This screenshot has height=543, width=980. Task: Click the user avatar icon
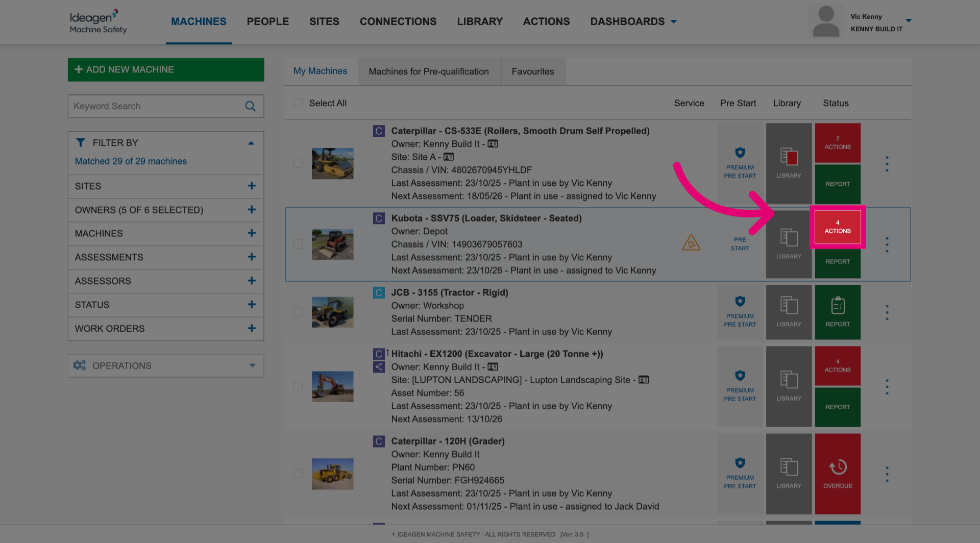coord(826,21)
